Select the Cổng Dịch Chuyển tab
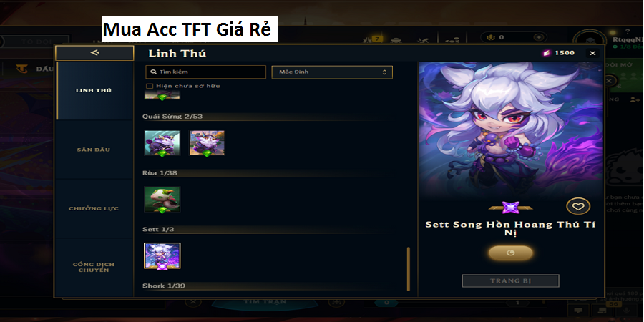Viewport: 644px width, 322px height. [94, 268]
